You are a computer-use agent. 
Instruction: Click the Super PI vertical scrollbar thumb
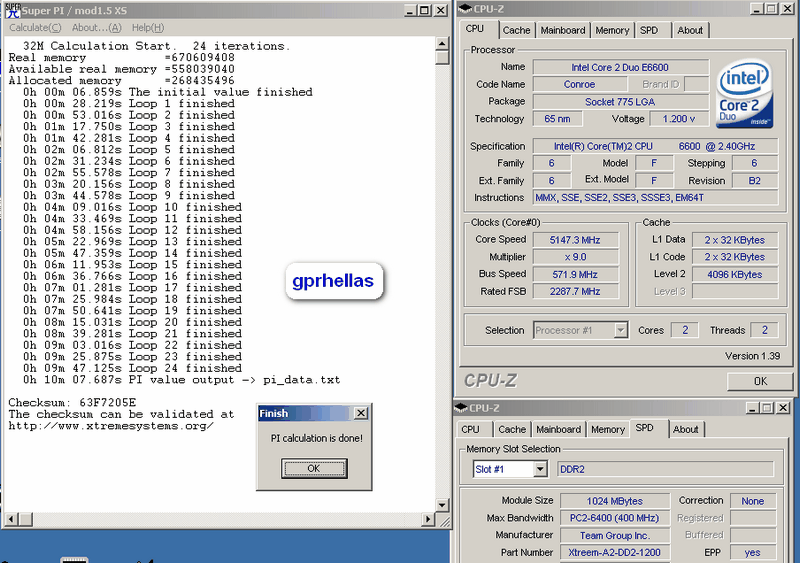point(442,57)
